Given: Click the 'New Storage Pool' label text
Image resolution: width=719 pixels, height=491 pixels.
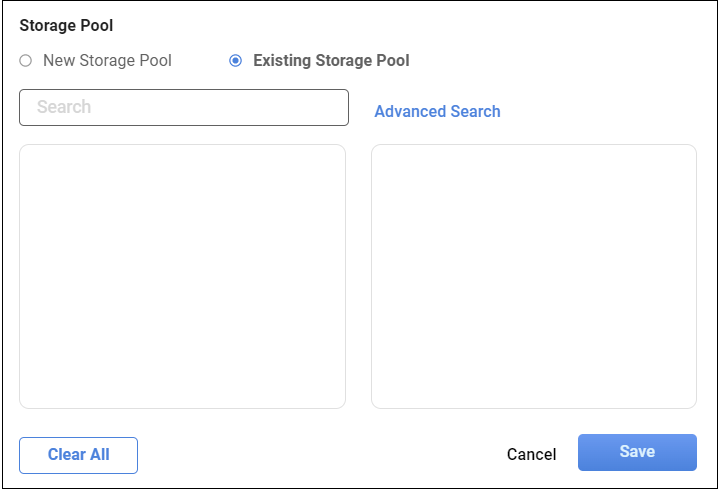Looking at the screenshot, I should click(x=107, y=61).
